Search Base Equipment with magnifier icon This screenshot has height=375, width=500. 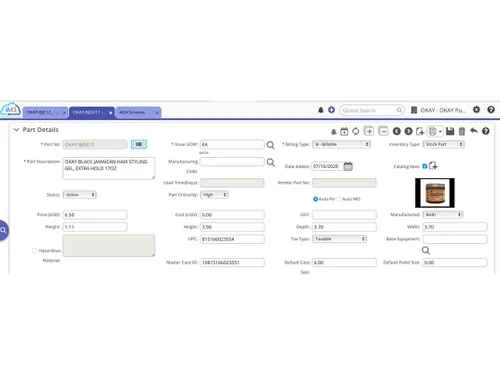coord(426,250)
